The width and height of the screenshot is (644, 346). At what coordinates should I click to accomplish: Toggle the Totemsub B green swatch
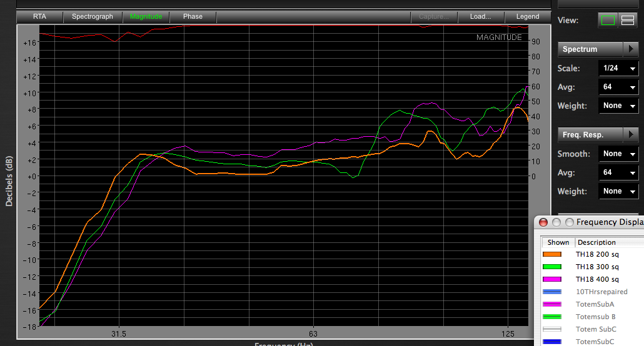(552, 317)
